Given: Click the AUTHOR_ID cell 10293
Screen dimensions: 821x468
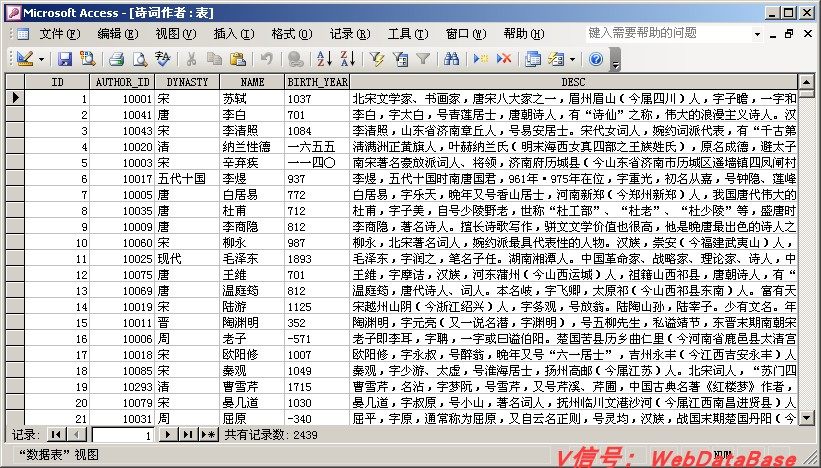Looking at the screenshot, I should click(x=123, y=387).
